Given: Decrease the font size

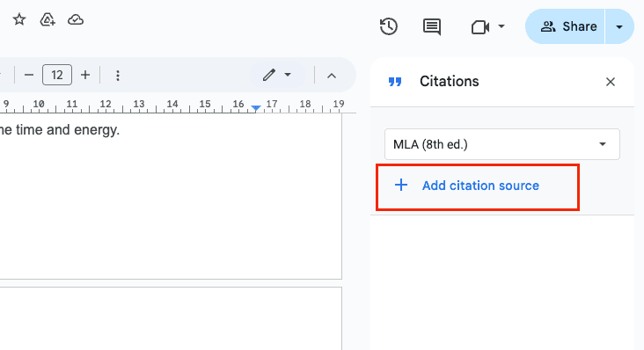Looking at the screenshot, I should (x=29, y=75).
